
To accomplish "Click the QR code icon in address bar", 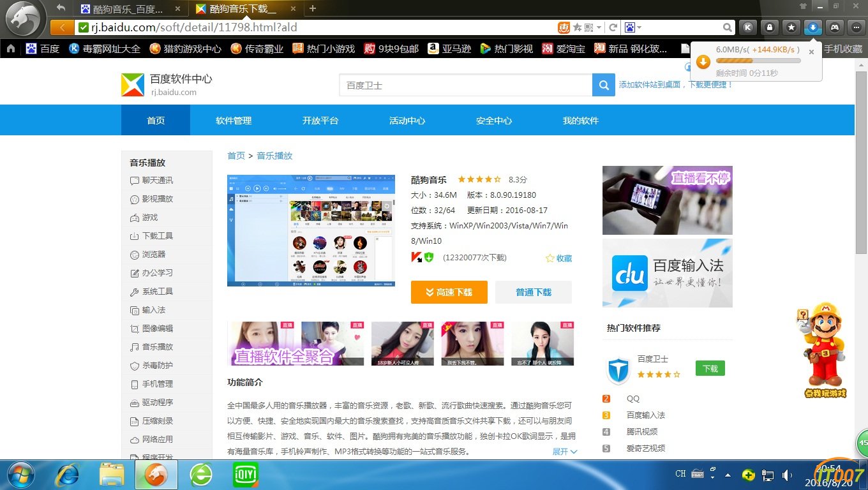I will [588, 27].
